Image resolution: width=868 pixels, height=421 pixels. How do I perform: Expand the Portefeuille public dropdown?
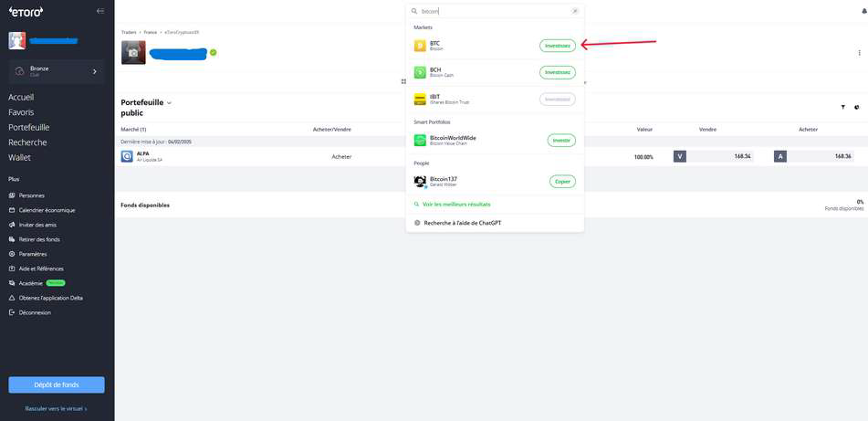169,103
